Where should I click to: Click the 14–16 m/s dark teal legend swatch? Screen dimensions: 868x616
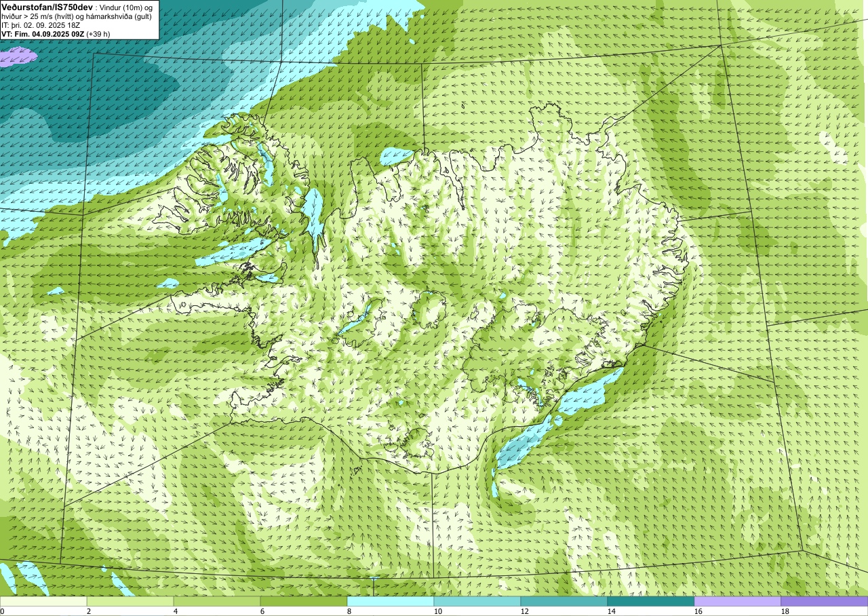651,601
